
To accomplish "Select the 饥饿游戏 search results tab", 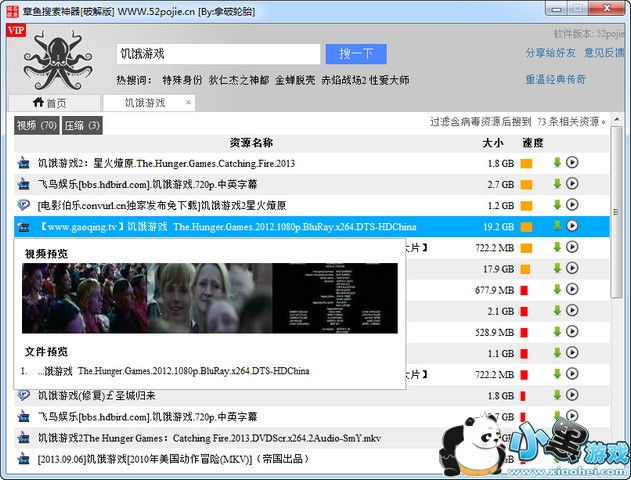I will pos(149,103).
